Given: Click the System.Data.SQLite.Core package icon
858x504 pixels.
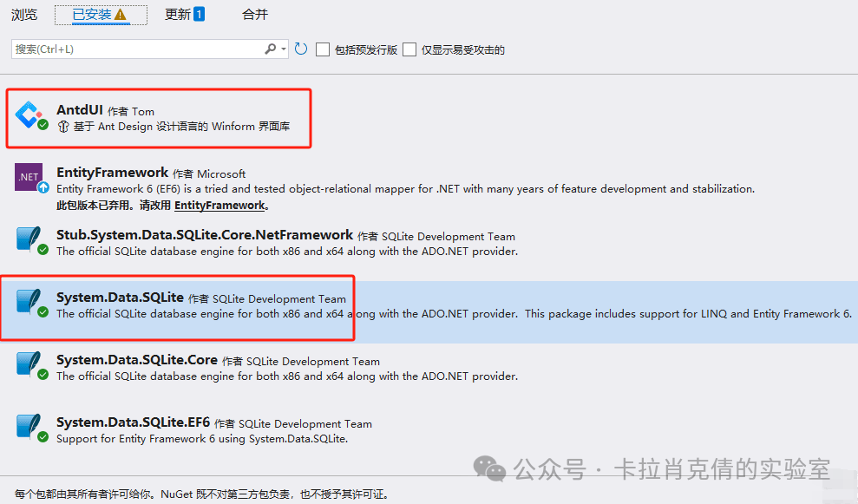Looking at the screenshot, I should tap(29, 364).
